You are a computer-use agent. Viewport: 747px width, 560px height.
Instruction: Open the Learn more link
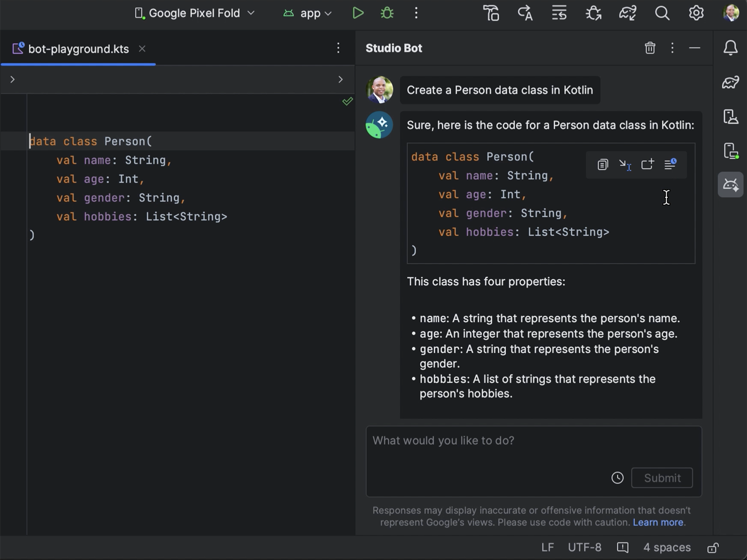tap(658, 522)
